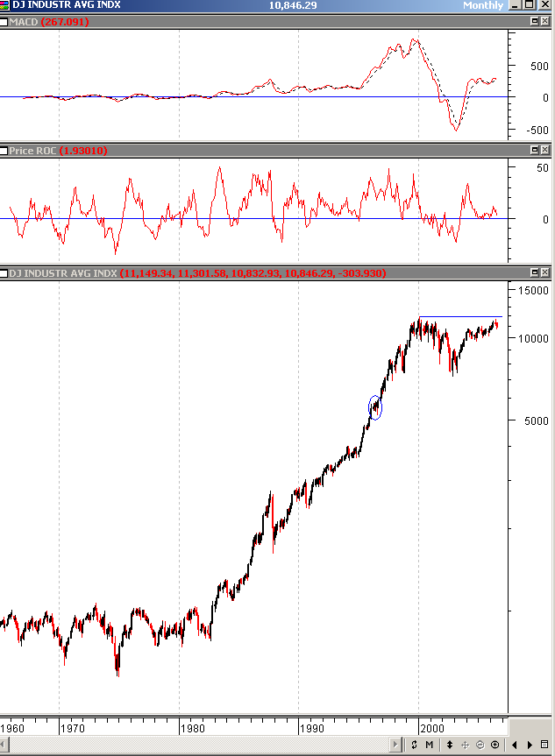Click the -500 label on MACD axis
Viewport: 555px width, 756px height.
(x=537, y=131)
